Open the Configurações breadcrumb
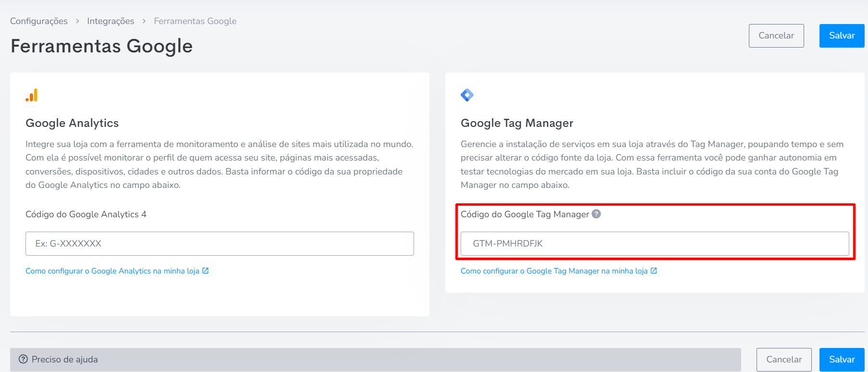The width and height of the screenshot is (868, 372). pos(39,21)
